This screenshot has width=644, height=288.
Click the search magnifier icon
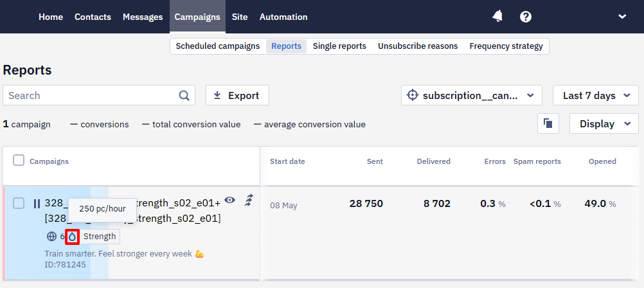(184, 95)
